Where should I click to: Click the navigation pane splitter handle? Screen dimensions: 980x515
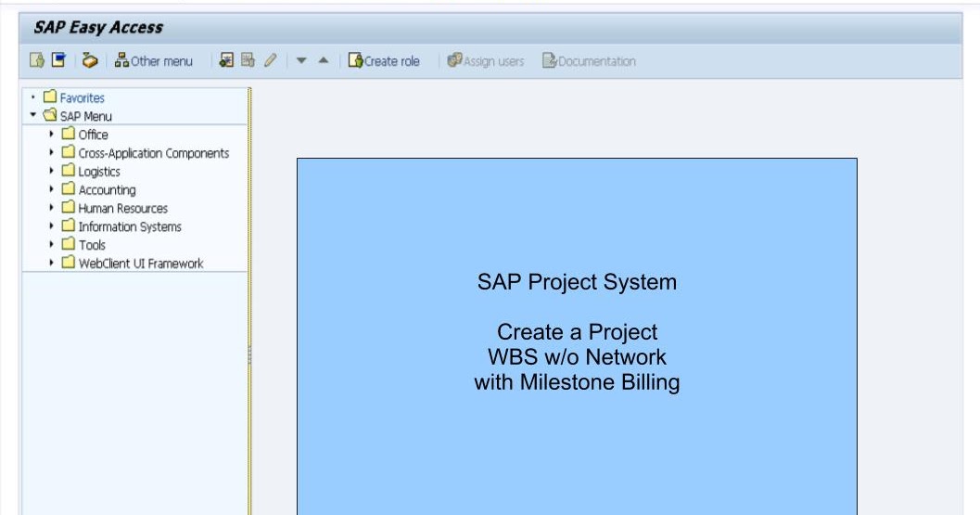click(x=249, y=354)
